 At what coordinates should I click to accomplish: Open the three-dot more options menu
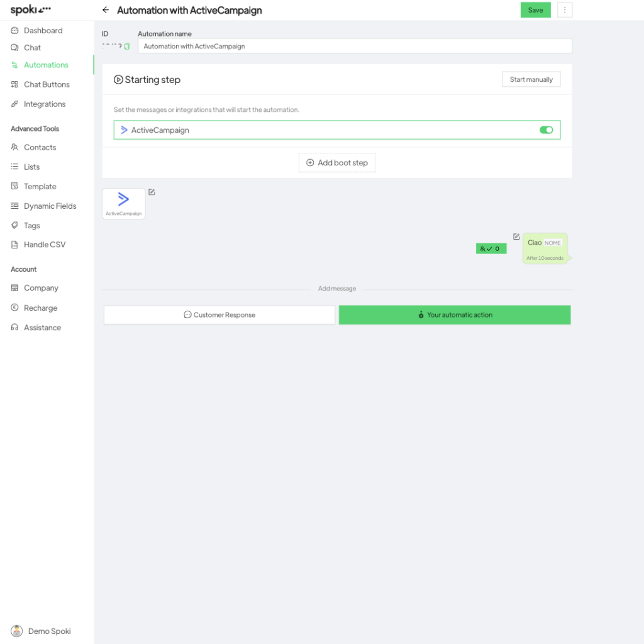(565, 10)
